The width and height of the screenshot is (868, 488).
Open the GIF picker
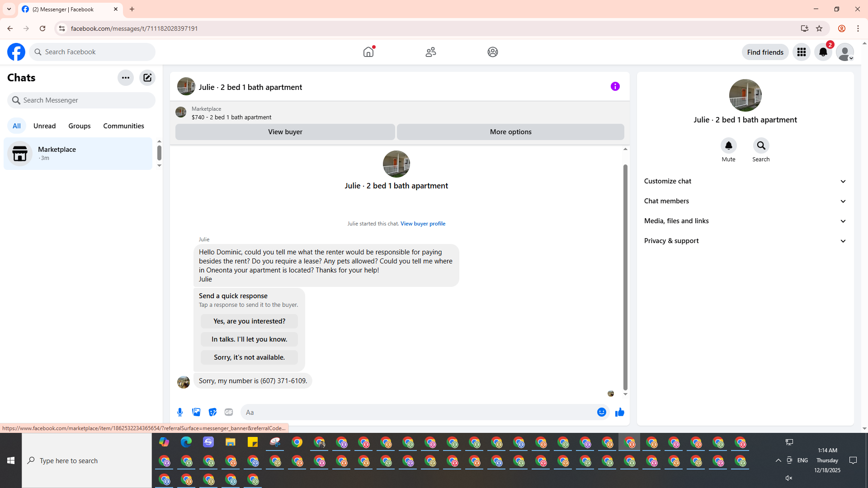tap(229, 412)
